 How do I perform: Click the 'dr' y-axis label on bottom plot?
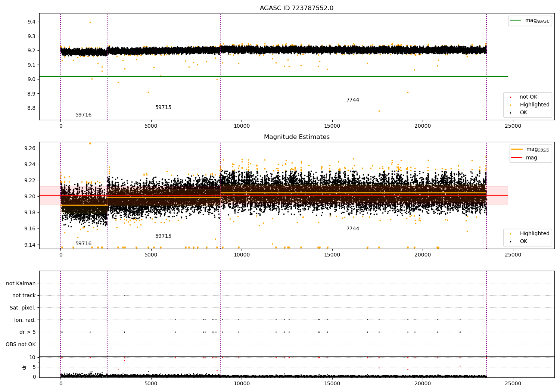(x=24, y=367)
